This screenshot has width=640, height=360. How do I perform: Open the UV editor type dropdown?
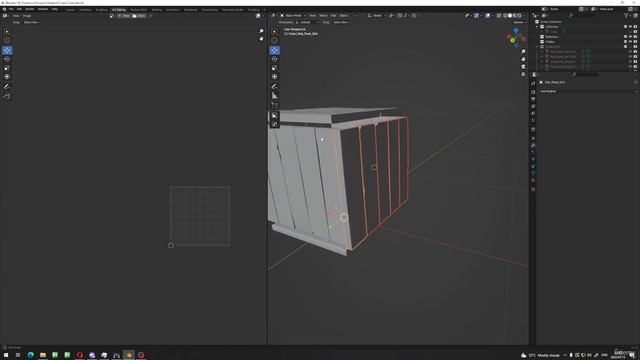[6, 16]
